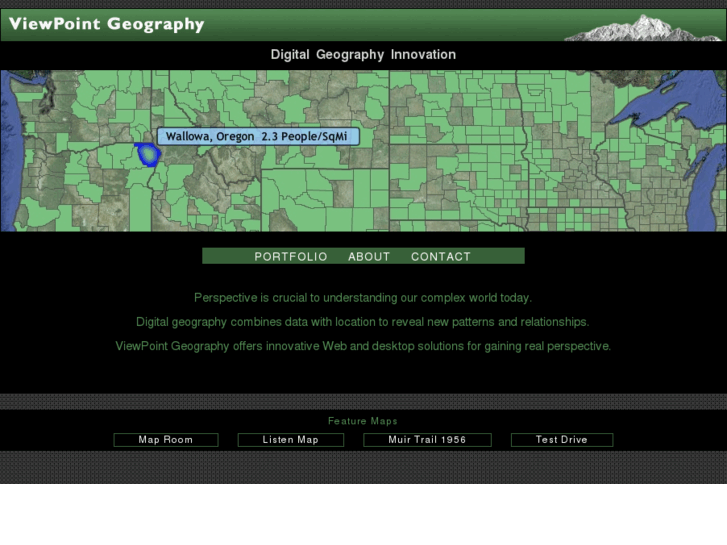This screenshot has width=727, height=545.
Task: Open the Test Drive feature map
Action: point(562,440)
